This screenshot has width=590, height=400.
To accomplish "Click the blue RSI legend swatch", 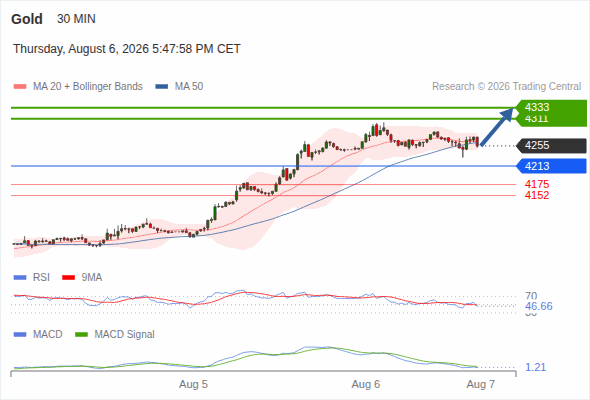I will (x=20, y=278).
